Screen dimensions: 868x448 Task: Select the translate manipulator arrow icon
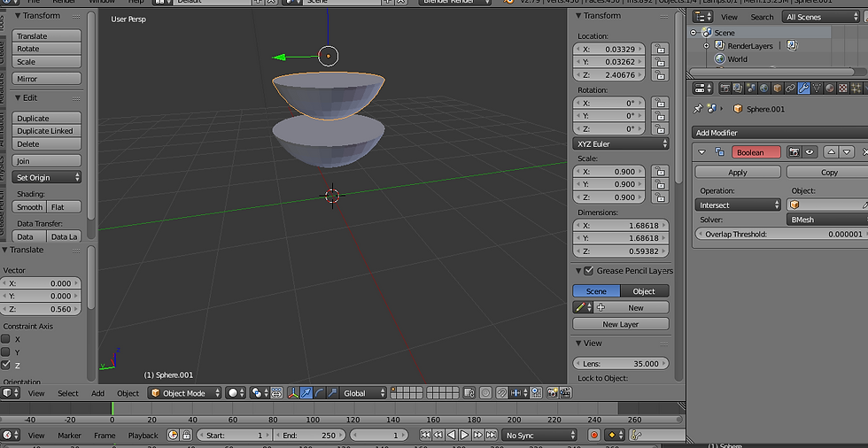point(306,393)
